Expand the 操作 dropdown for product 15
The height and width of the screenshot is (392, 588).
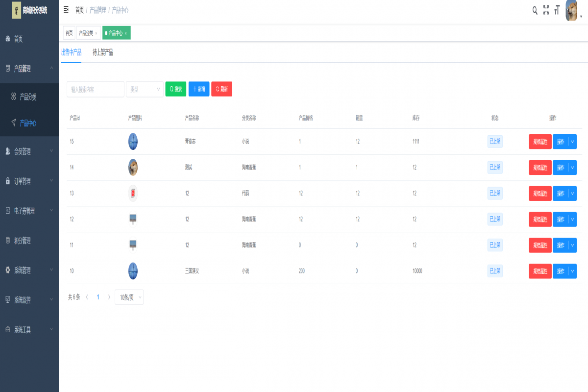pos(572,142)
